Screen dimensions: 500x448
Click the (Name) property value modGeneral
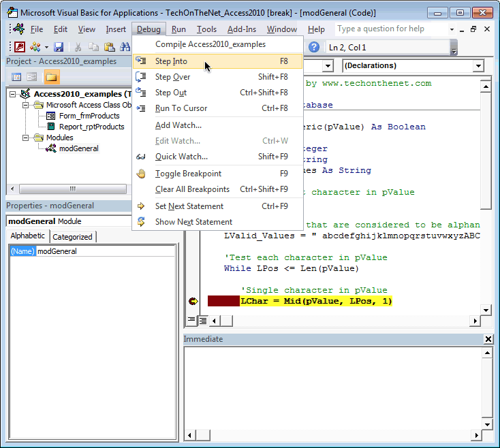pos(105,251)
